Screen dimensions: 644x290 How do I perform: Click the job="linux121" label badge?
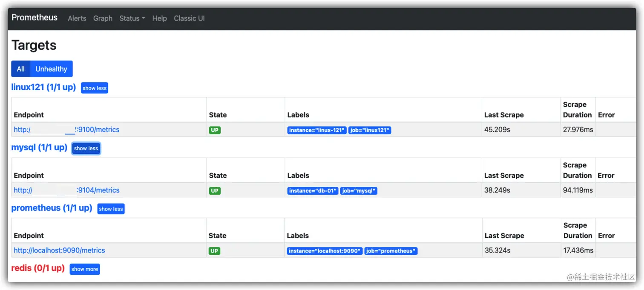(x=370, y=130)
